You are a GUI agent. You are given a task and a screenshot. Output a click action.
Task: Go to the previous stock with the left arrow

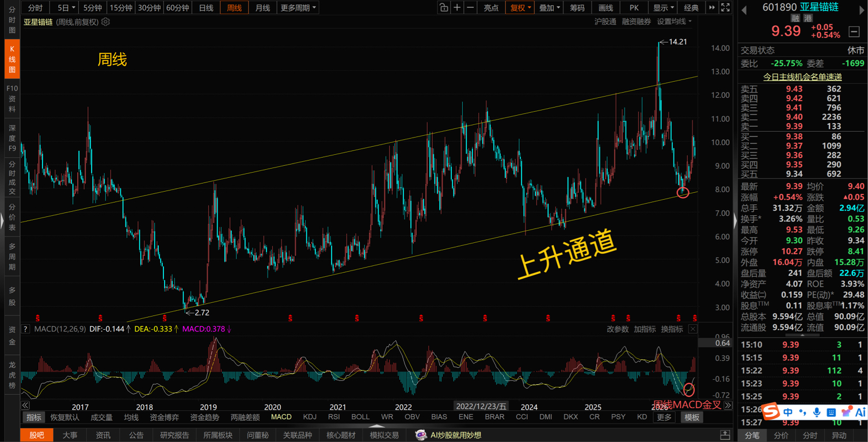point(744,9)
